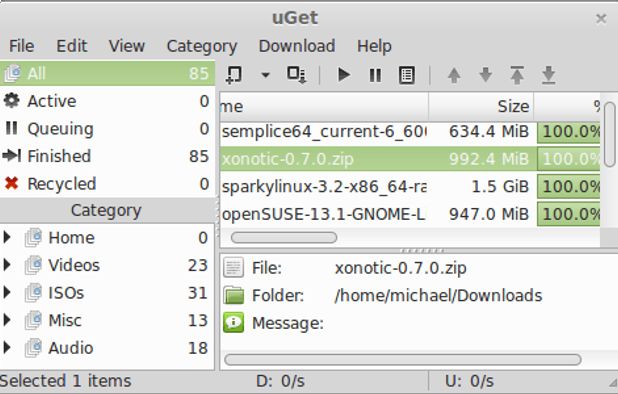Open the Help menu
Image resolution: width=618 pixels, height=394 pixels.
(374, 46)
